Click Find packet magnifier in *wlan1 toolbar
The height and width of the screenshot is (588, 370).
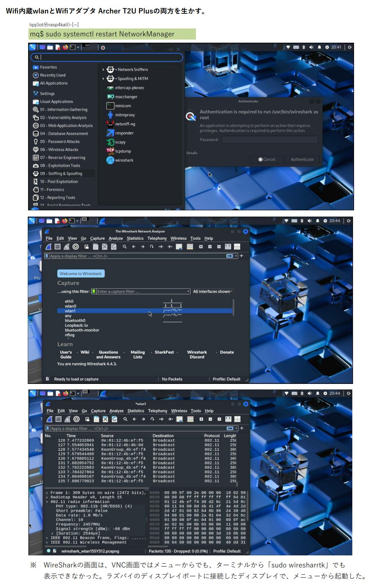pos(126,419)
